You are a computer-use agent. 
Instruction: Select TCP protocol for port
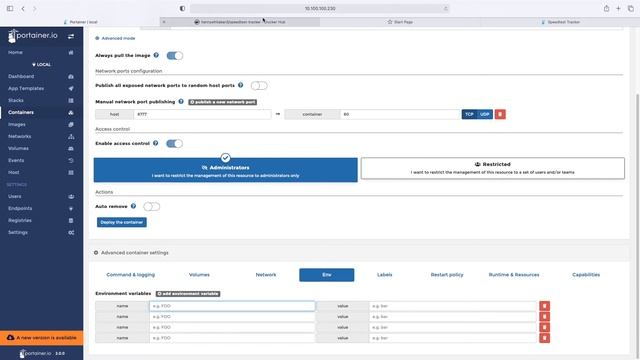coord(469,114)
